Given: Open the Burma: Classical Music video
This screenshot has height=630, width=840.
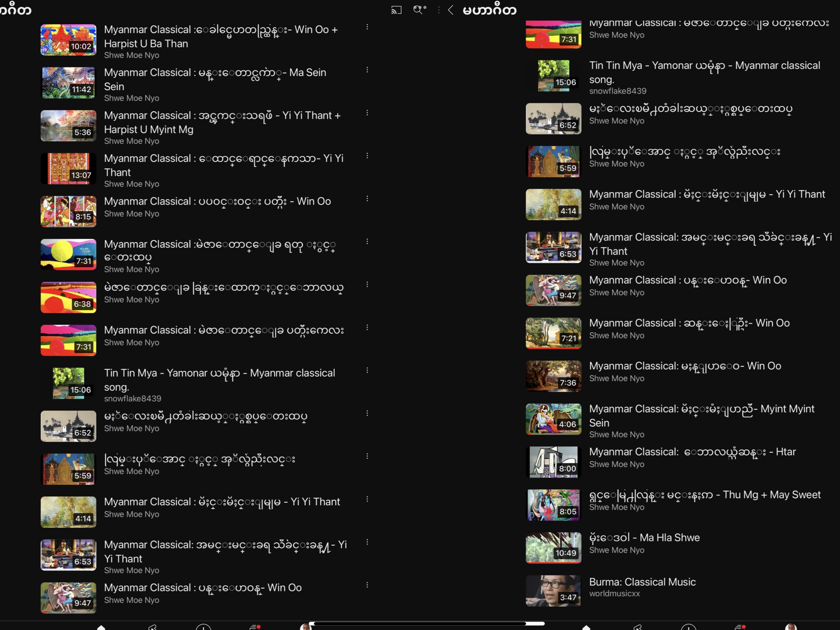Looking at the screenshot, I should 642,582.
